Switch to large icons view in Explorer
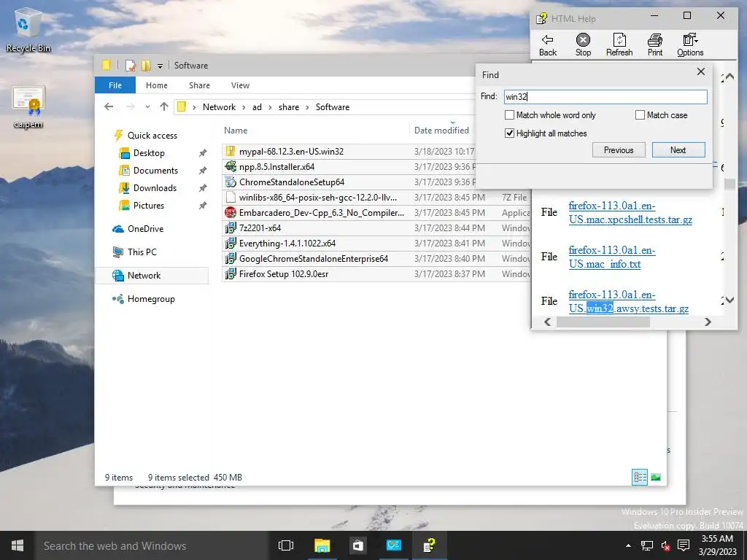The image size is (747, 560). pyautogui.click(x=656, y=477)
